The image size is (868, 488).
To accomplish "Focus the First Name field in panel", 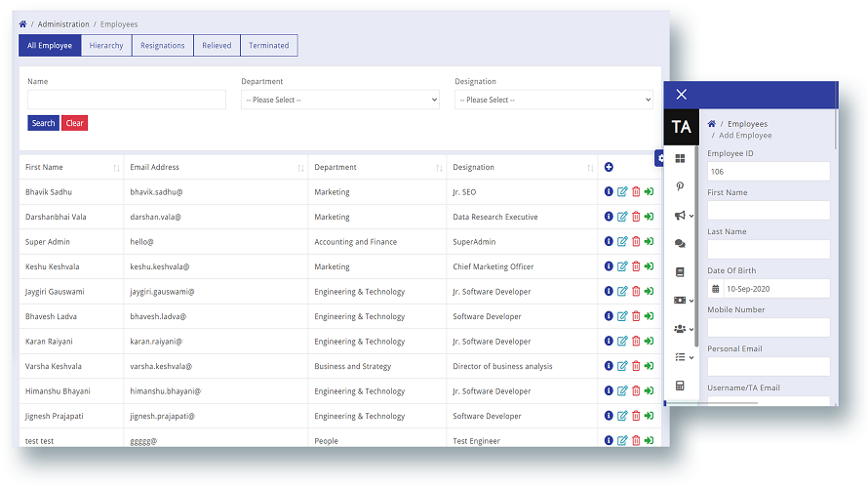I will [769, 211].
